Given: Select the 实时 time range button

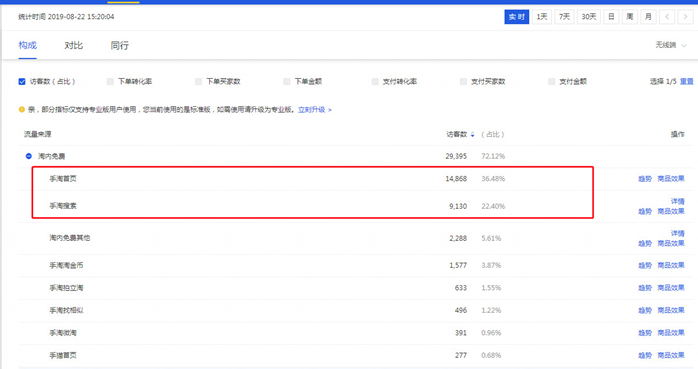Looking at the screenshot, I should point(517,17).
